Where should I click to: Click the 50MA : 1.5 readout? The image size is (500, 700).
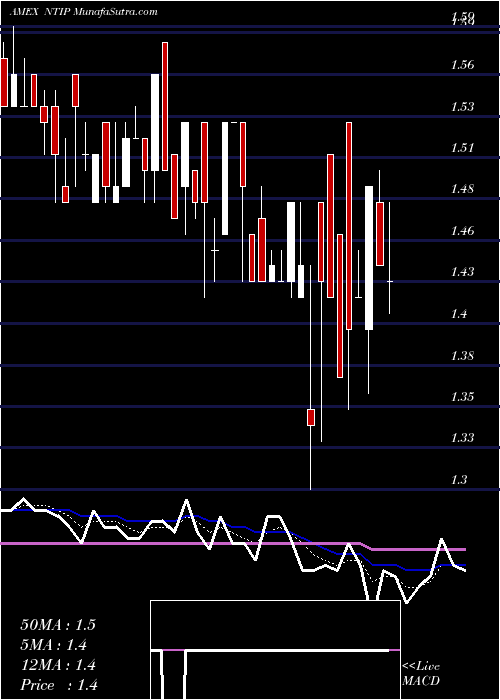point(58,625)
